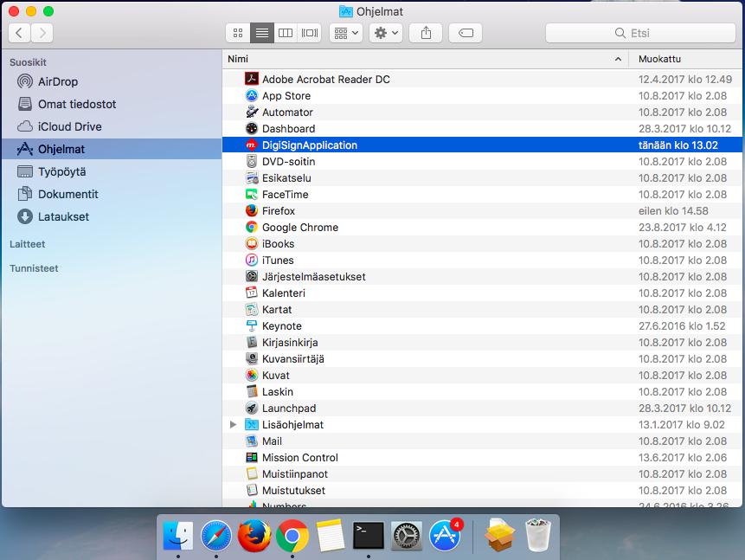Click the Kuvat icon
Image resolution: width=745 pixels, height=560 pixels.
click(251, 375)
